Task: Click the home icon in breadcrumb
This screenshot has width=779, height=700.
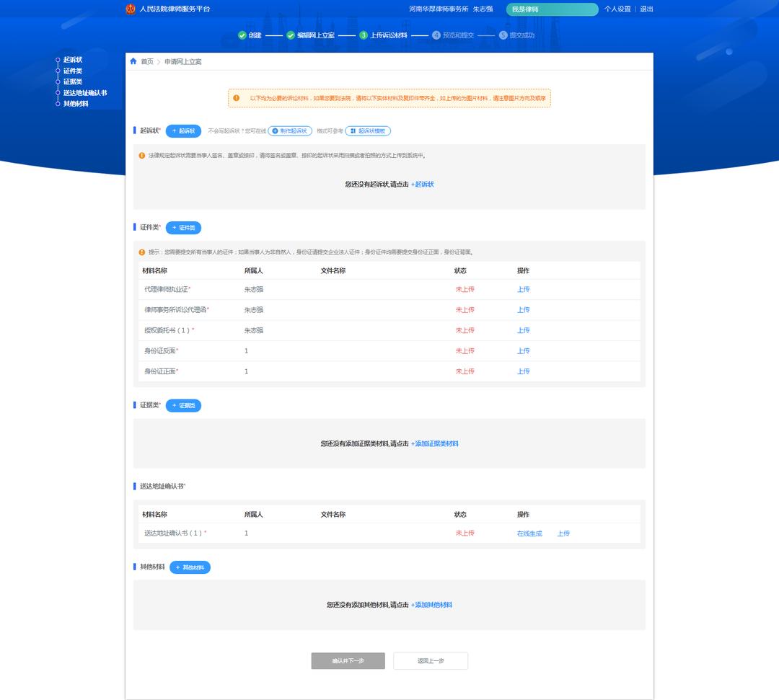Action: [x=133, y=61]
